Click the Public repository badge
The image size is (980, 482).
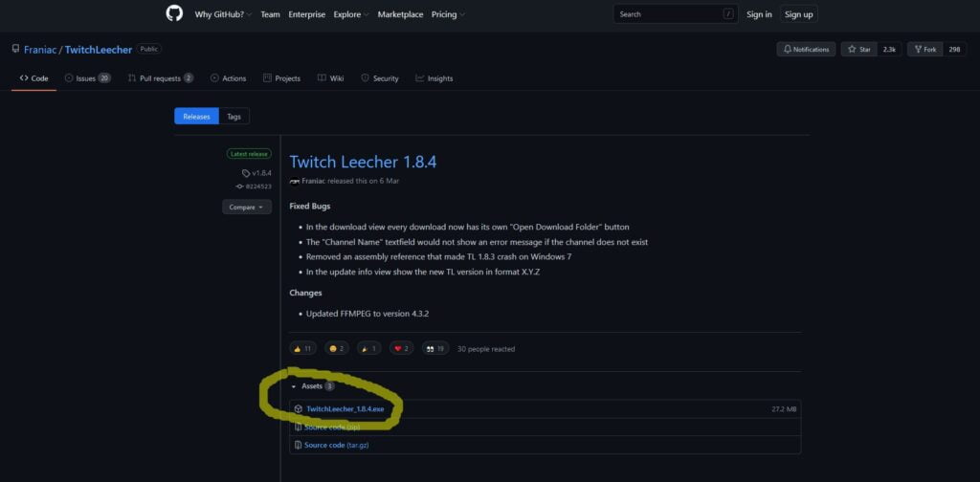(x=148, y=50)
